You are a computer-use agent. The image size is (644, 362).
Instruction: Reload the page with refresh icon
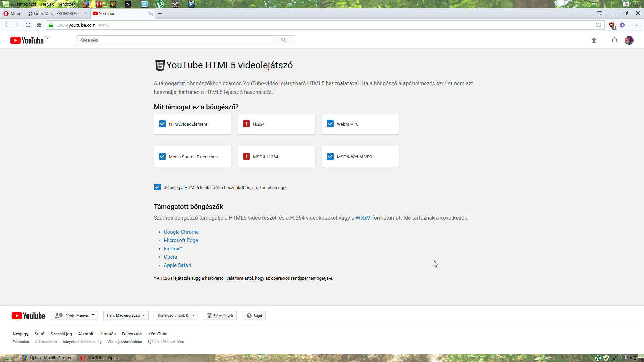(28, 25)
